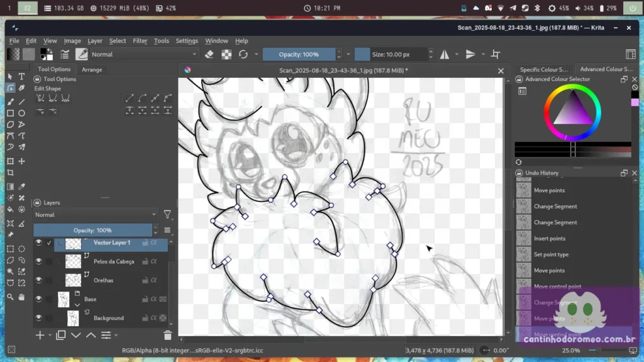
Task: Open the dropdown arrow beside reload preset
Action: 257,54
